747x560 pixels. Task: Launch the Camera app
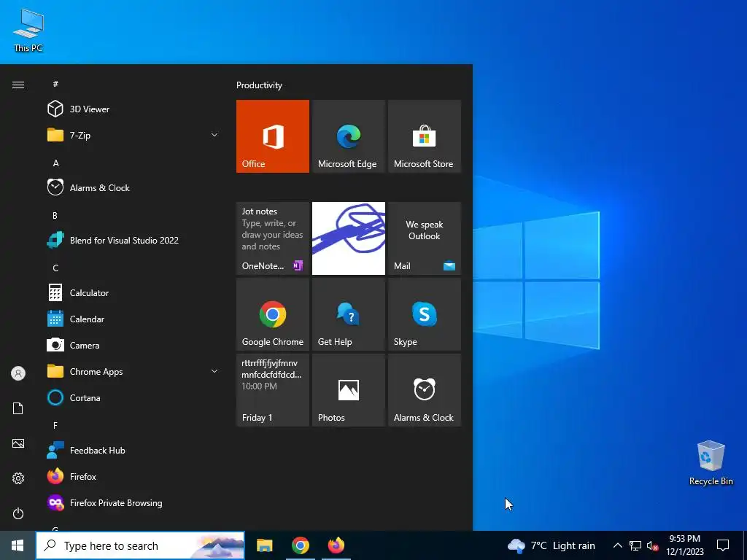coord(133,345)
